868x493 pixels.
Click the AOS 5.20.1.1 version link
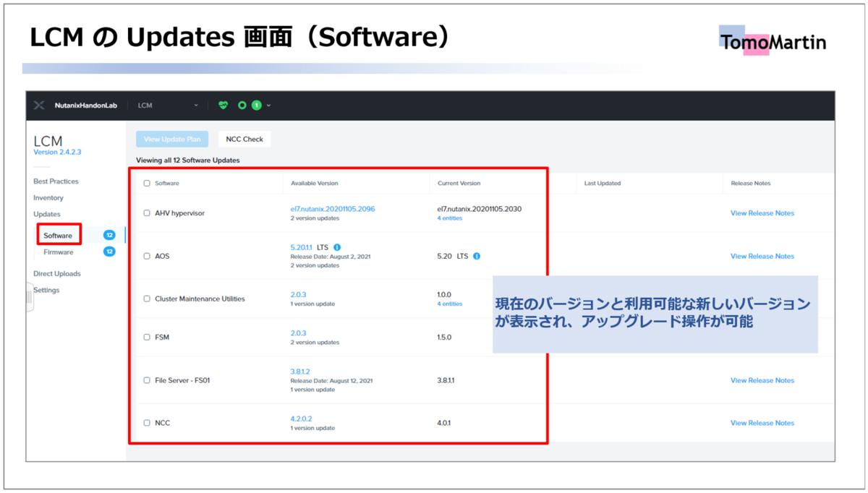pos(302,247)
